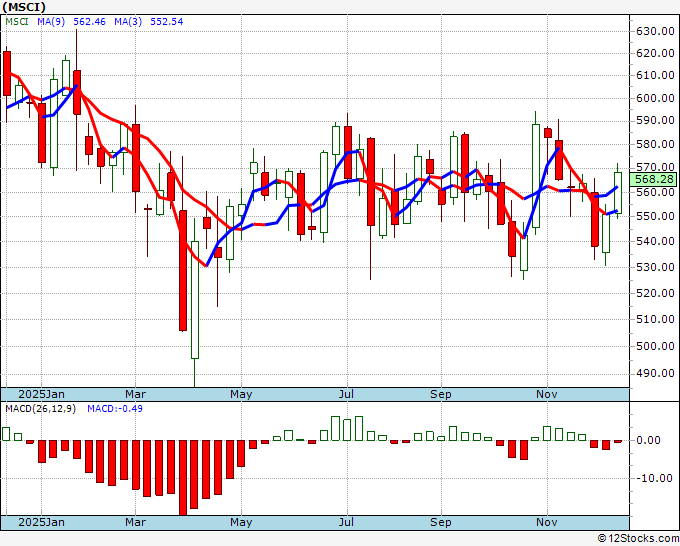This screenshot has width=680, height=546.
Task: Click the 600.00 price axis label
Action: tap(655, 98)
